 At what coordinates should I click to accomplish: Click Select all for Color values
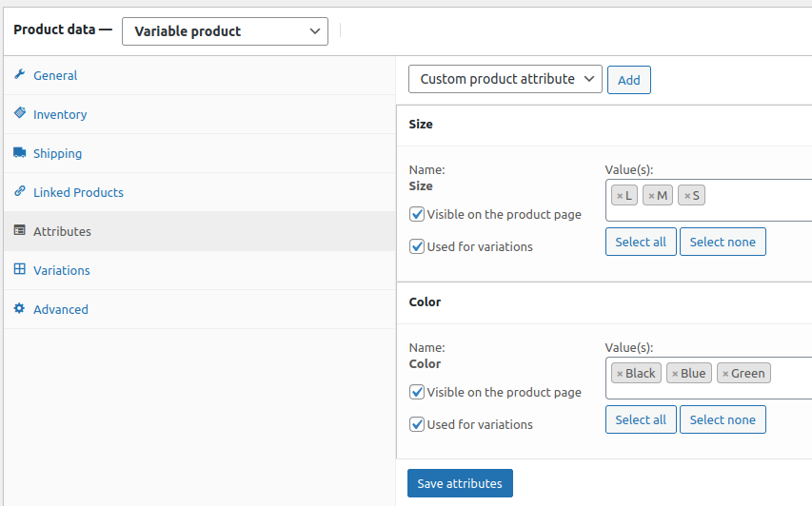pos(641,419)
